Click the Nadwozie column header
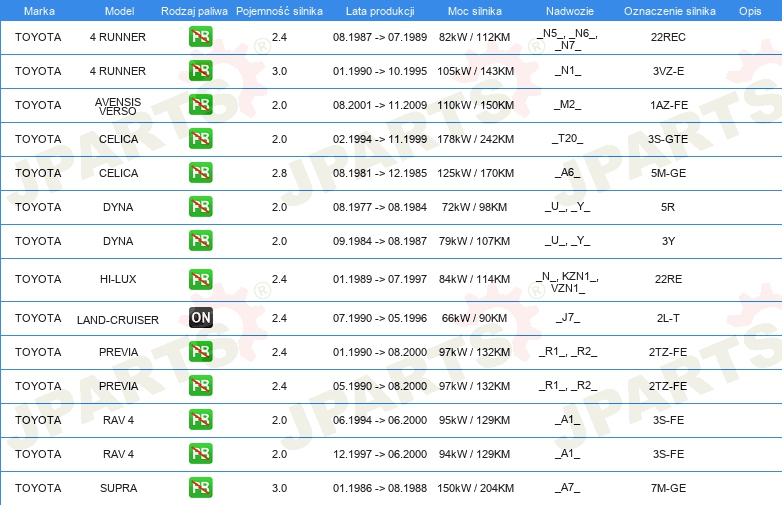The height and width of the screenshot is (505, 782). click(570, 11)
